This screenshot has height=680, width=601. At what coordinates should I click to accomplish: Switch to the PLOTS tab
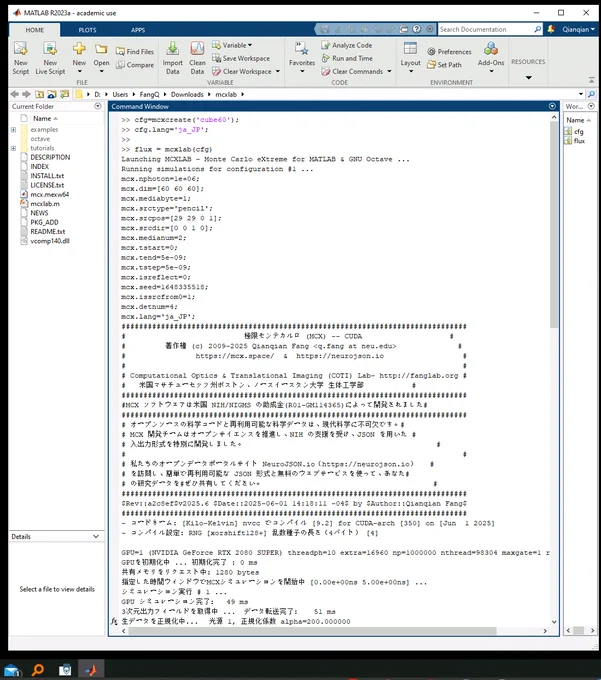pos(87,30)
